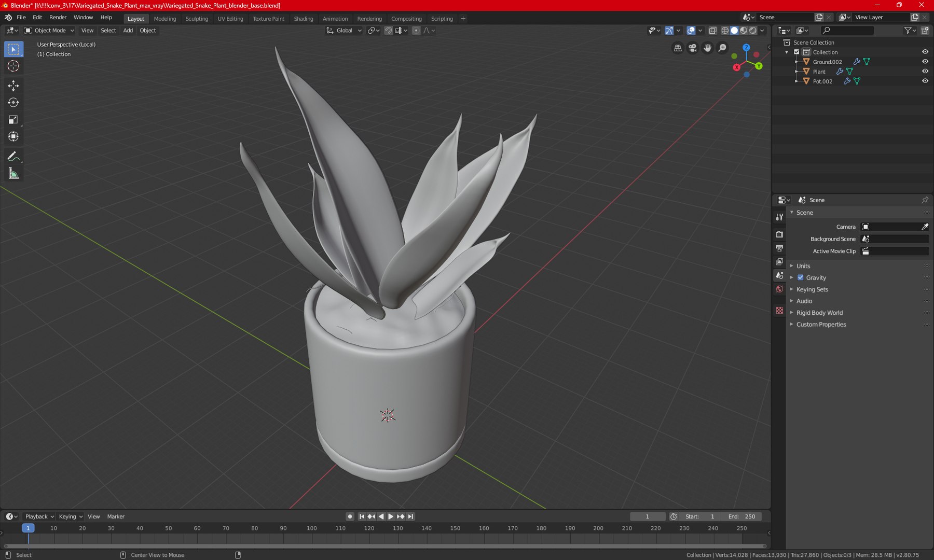This screenshot has height=560, width=934.
Task: Click the pan view hand icon
Action: click(708, 48)
